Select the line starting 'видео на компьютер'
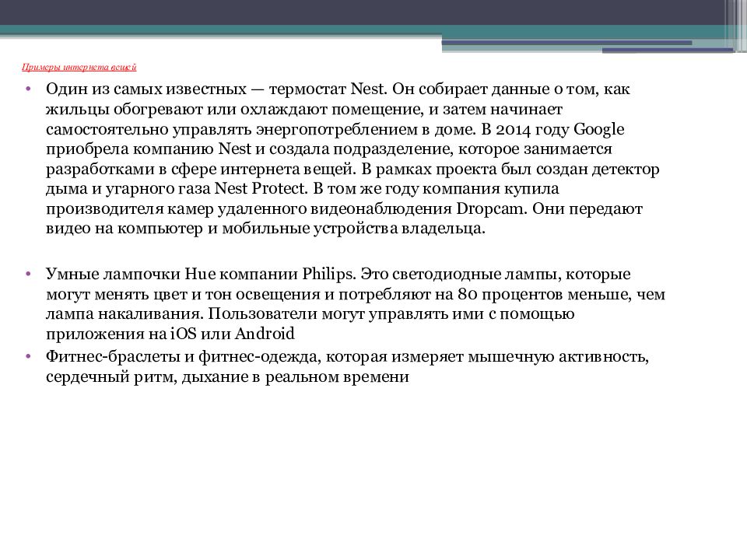 coord(265,229)
